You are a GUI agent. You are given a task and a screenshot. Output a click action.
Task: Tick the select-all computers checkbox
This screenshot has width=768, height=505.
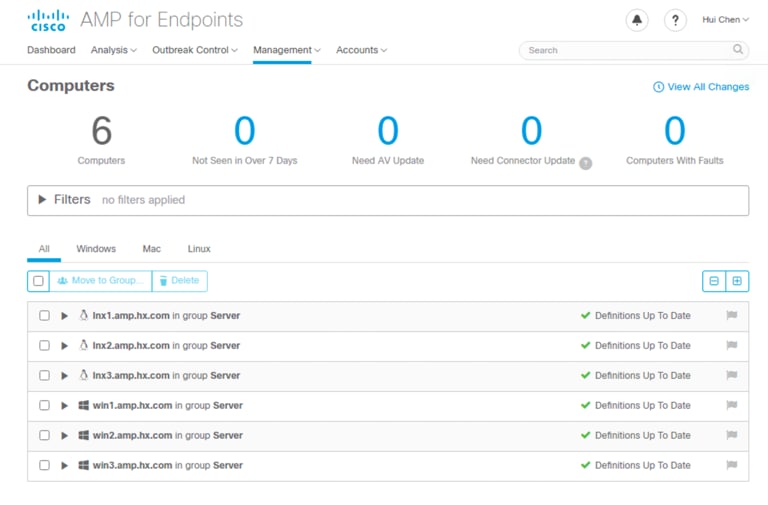tap(38, 281)
